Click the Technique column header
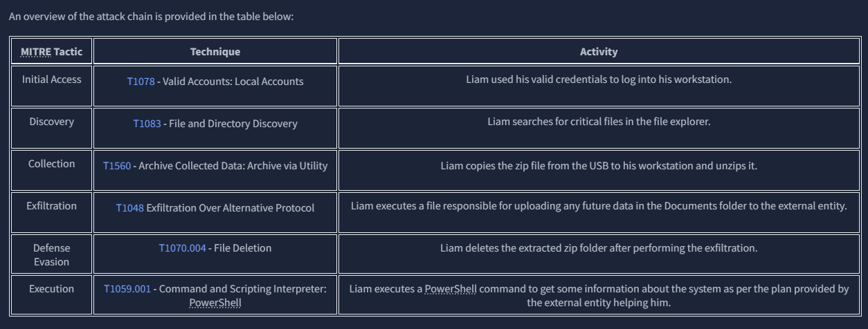This screenshot has height=329, width=868. point(215,52)
